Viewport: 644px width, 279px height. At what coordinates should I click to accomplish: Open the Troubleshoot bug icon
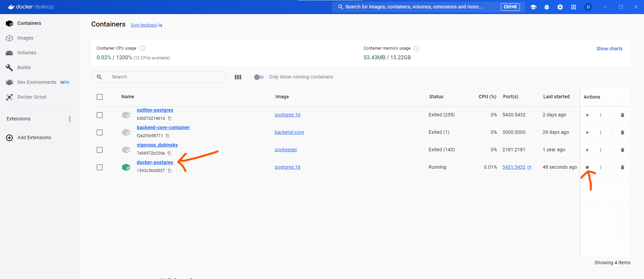click(547, 7)
